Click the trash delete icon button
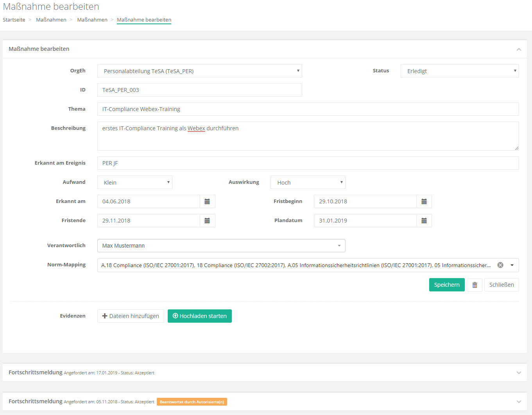532x415 pixels. coord(475,285)
